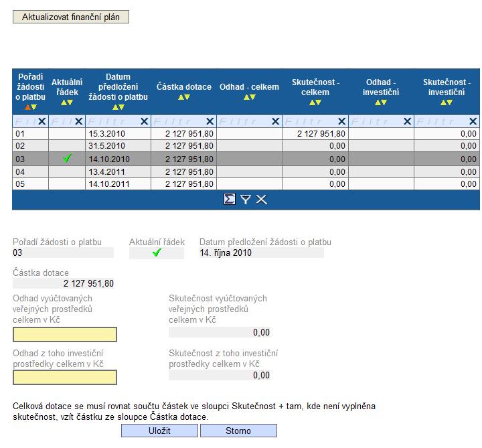The width and height of the screenshot is (482, 448).
Task: Click Odhad z toho investiční prostředky input
Action: click(x=65, y=377)
